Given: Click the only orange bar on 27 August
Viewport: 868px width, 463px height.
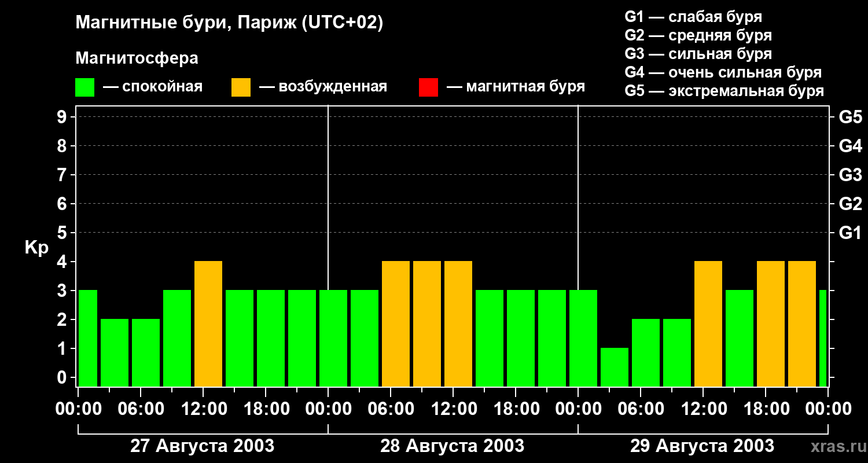Looking at the screenshot, I should pyautogui.click(x=208, y=324).
